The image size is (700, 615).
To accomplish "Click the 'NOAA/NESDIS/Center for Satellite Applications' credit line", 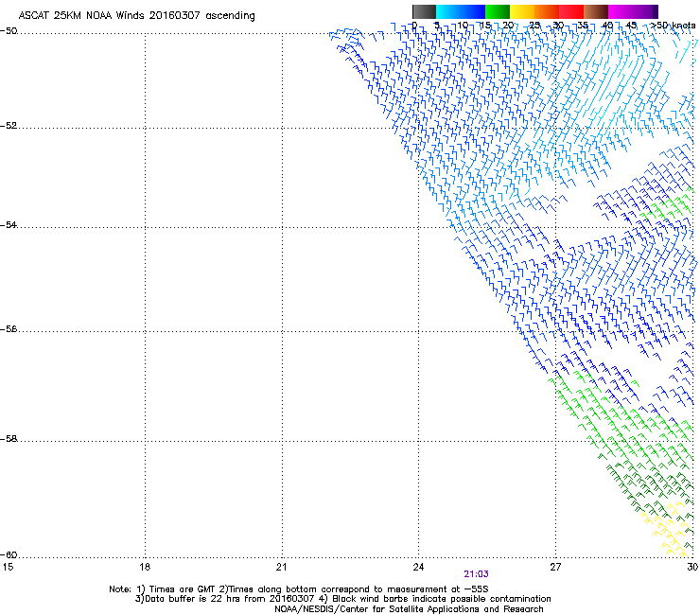I will click(x=409, y=609).
